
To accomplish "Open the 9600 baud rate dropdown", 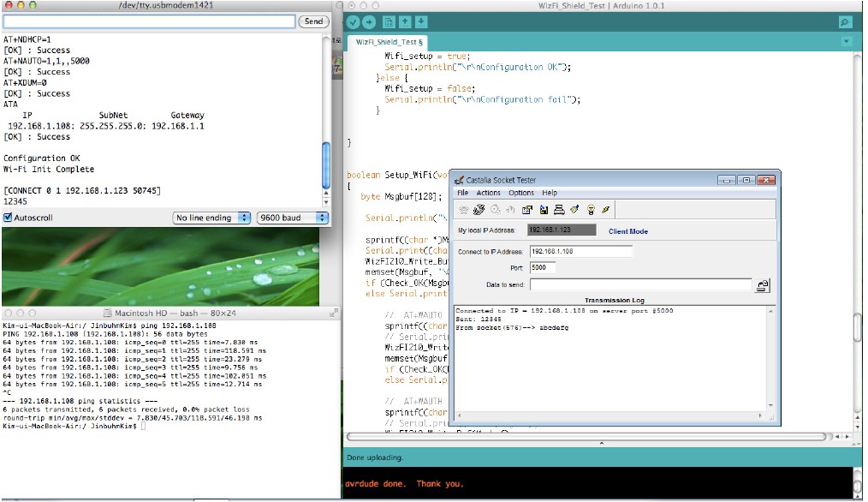I will click(293, 218).
